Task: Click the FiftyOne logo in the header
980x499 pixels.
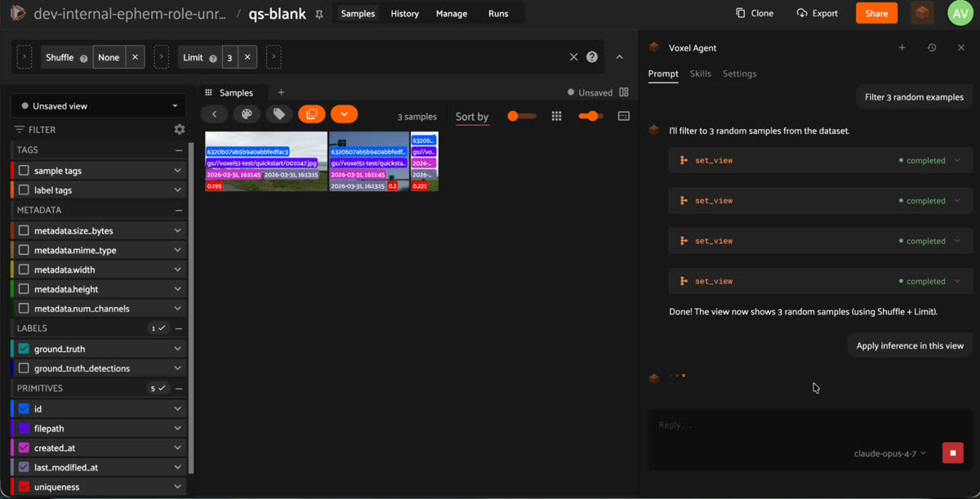Action: (17, 13)
